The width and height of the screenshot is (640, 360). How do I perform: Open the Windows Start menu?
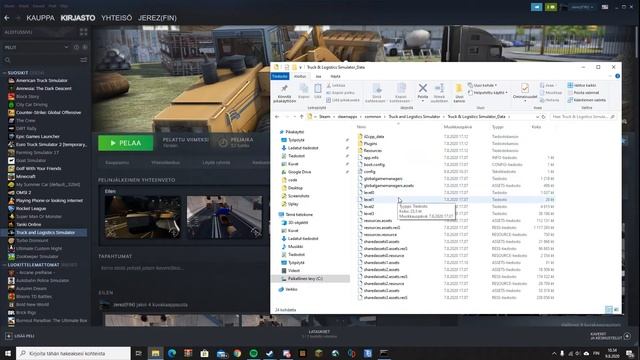point(7,353)
